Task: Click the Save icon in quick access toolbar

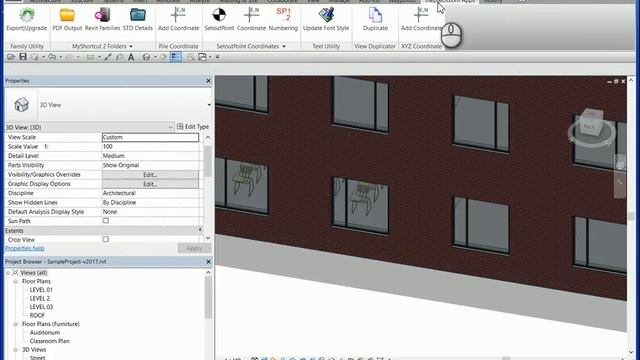Action: 23,57
